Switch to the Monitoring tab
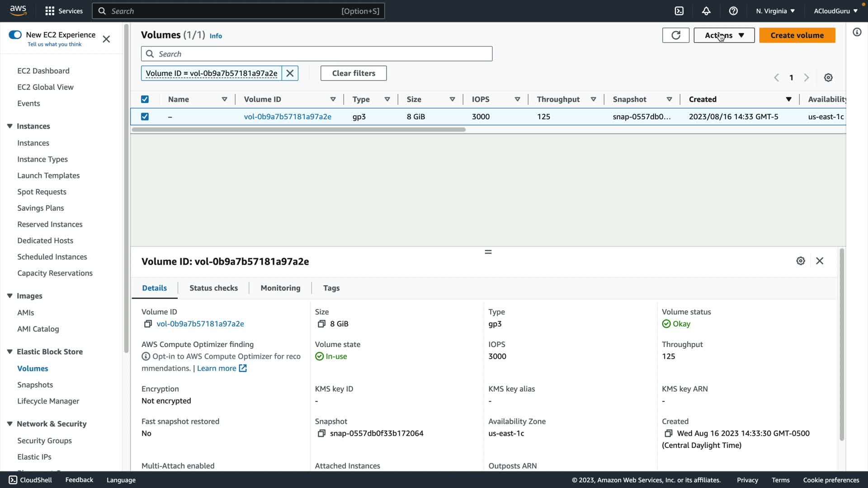Image resolution: width=868 pixels, height=488 pixels. point(280,288)
